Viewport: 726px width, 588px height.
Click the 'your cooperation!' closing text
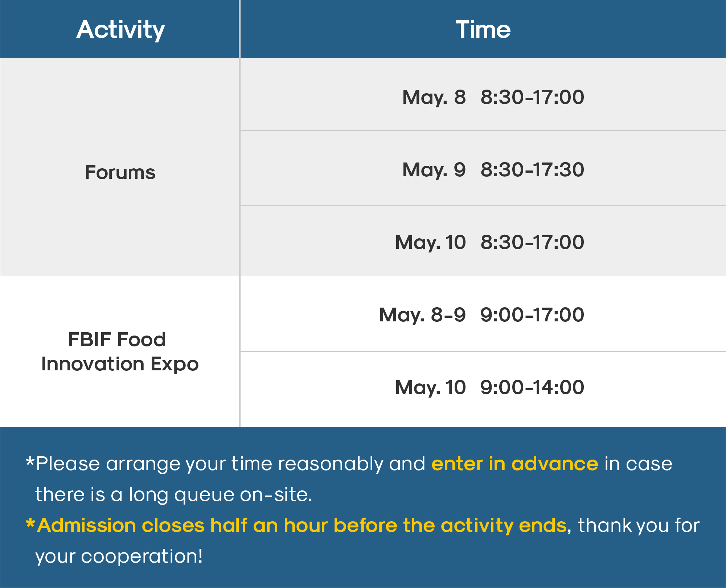click(119, 556)
